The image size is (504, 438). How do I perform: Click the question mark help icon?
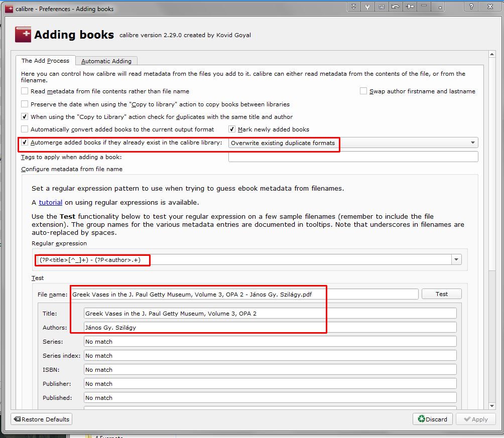[x=471, y=7]
